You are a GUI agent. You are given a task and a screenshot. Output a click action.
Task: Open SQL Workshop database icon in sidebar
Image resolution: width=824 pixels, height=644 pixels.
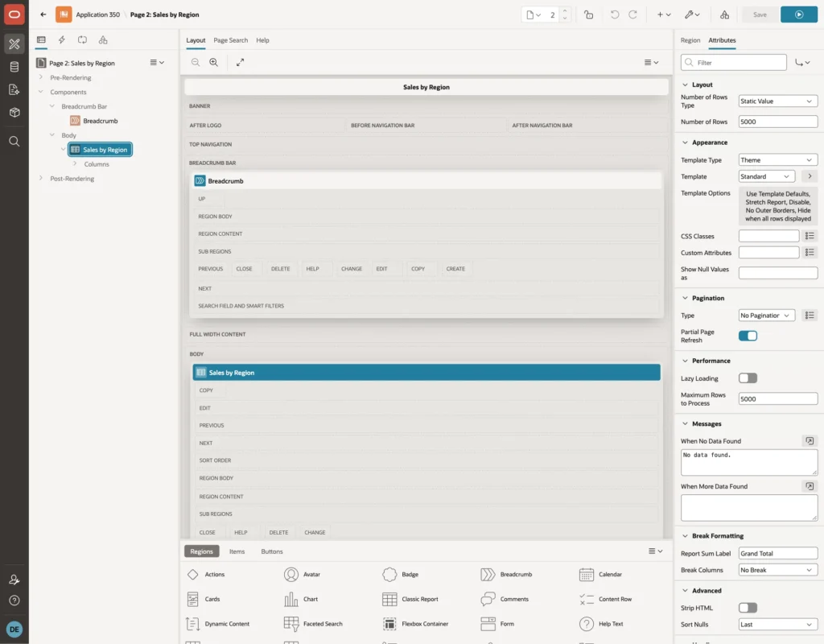coord(14,67)
